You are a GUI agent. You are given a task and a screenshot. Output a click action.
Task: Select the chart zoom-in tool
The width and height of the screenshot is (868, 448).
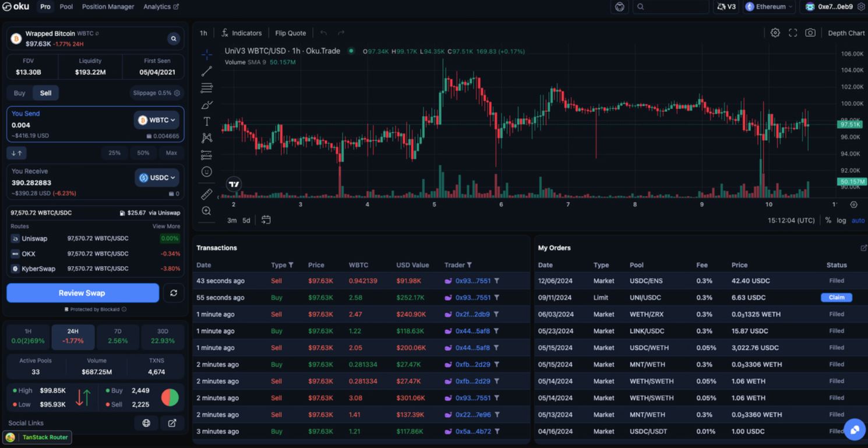(207, 211)
